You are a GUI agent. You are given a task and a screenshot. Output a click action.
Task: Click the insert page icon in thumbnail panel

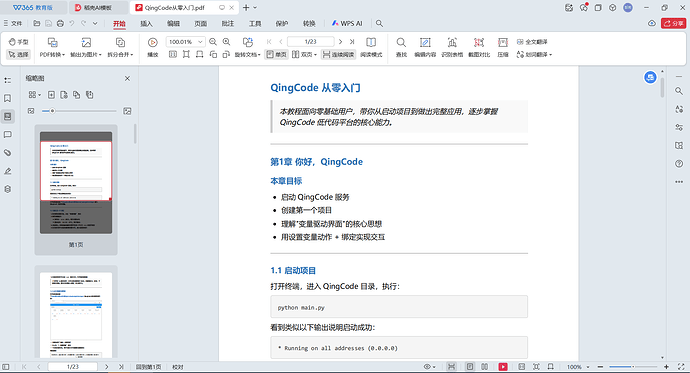click(x=51, y=95)
